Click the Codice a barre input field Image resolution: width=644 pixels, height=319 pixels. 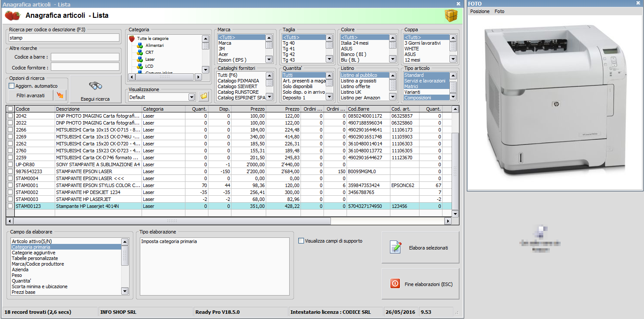(x=85, y=57)
